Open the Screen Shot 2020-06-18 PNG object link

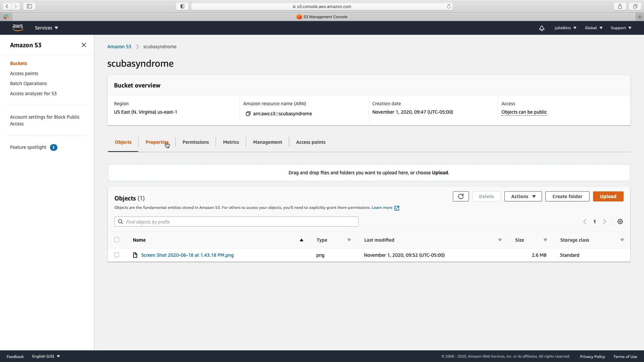pos(187,255)
